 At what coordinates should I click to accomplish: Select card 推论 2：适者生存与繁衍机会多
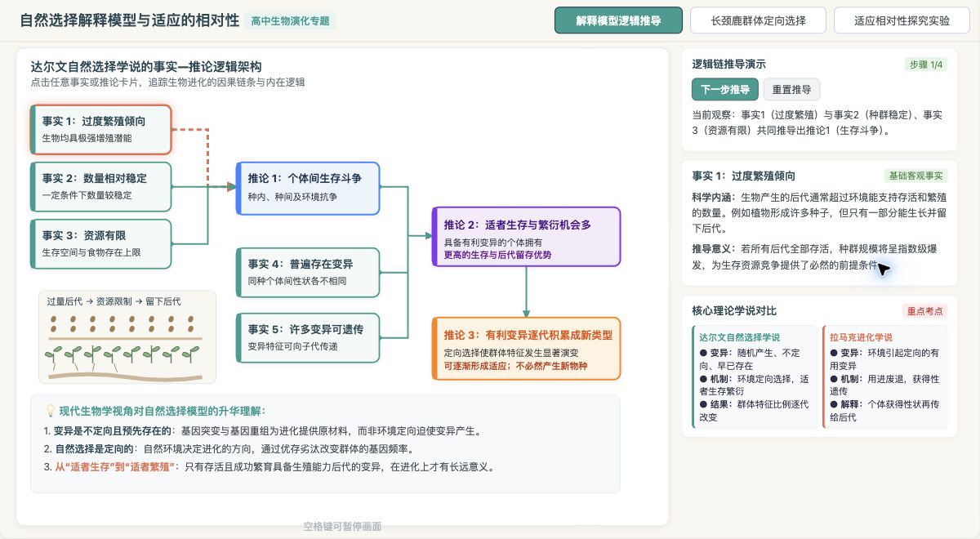pyautogui.click(x=526, y=236)
